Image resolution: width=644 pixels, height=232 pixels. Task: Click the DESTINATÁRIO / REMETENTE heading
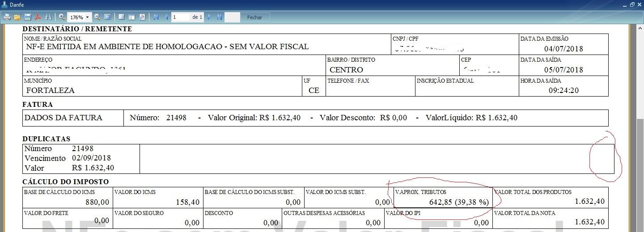coord(77,29)
